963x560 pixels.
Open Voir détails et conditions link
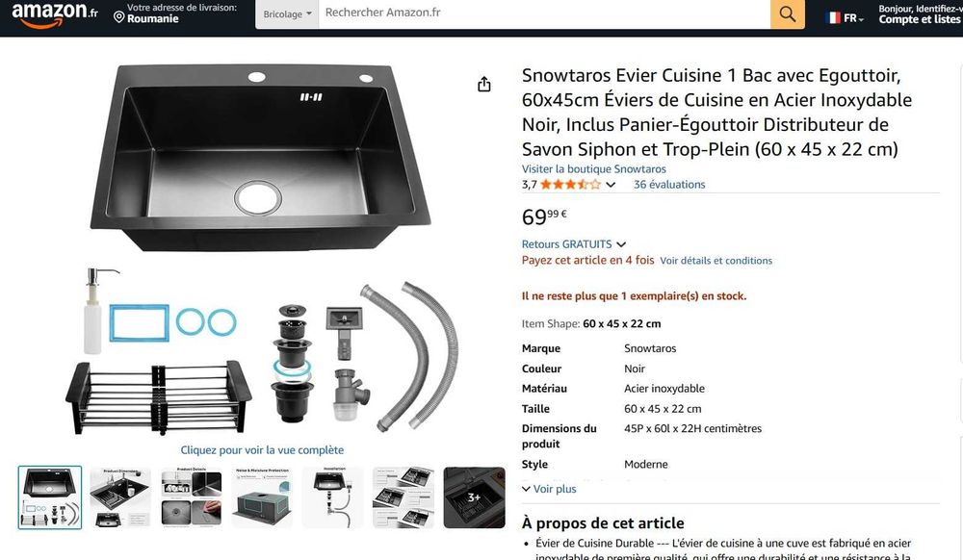[716, 261]
